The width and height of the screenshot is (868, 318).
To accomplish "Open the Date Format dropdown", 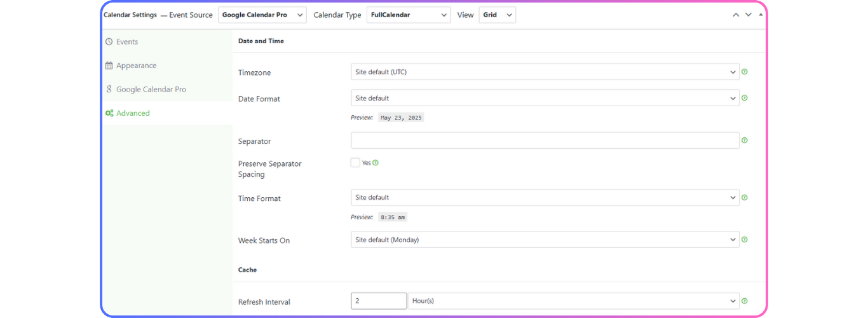I will click(545, 98).
